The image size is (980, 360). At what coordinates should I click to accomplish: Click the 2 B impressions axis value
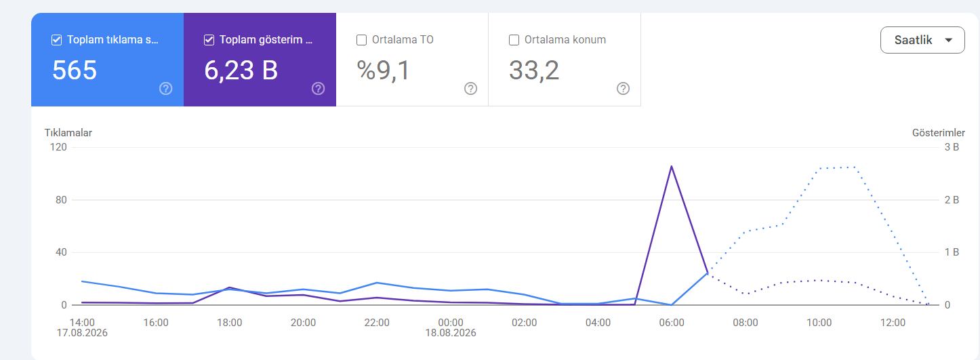(952, 199)
